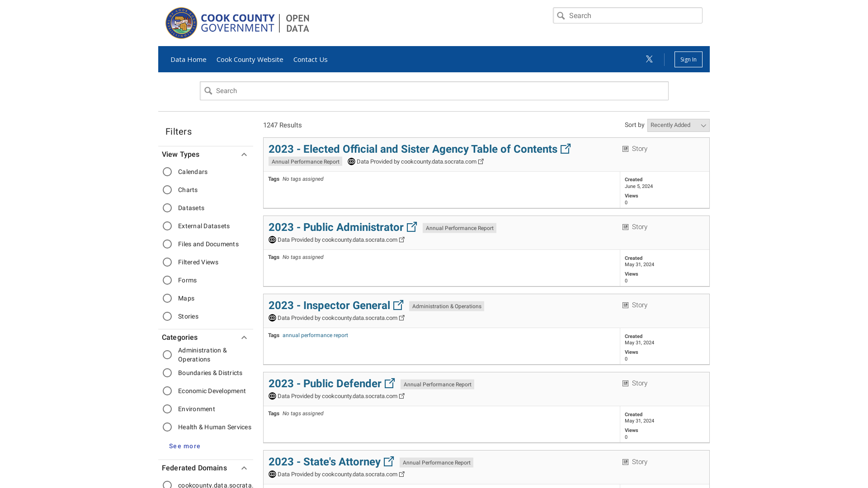Open the Sort by Recently Added dropdown

point(678,125)
